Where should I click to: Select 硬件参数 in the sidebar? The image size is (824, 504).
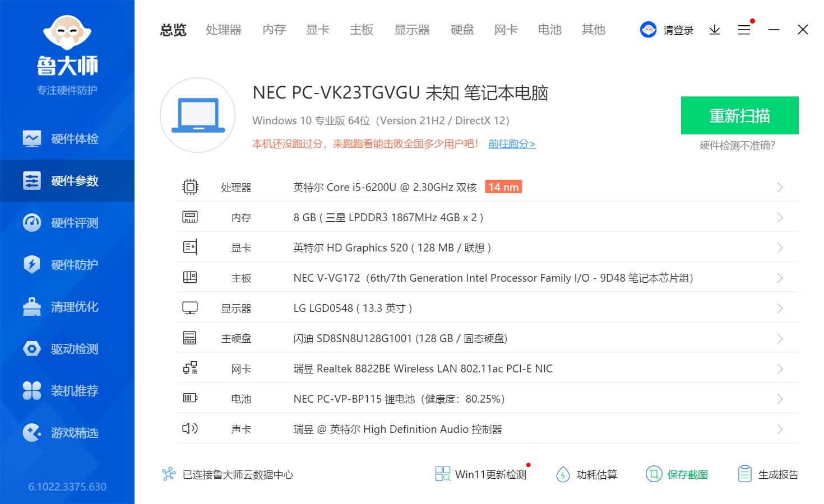[67, 180]
